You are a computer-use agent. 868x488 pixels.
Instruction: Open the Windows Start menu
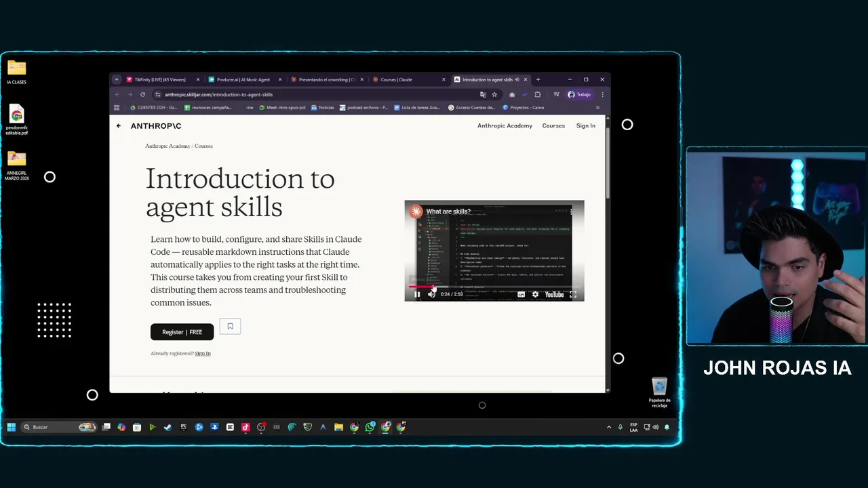[12, 427]
